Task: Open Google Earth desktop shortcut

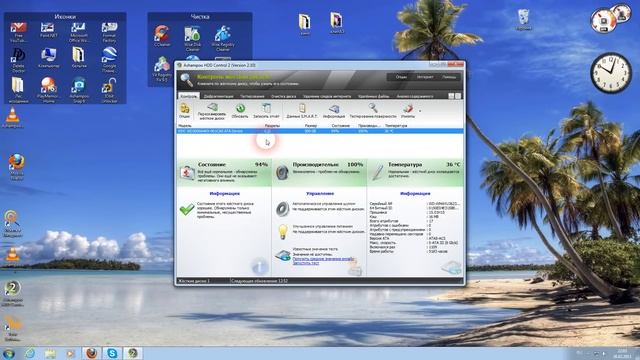Action: (x=109, y=60)
